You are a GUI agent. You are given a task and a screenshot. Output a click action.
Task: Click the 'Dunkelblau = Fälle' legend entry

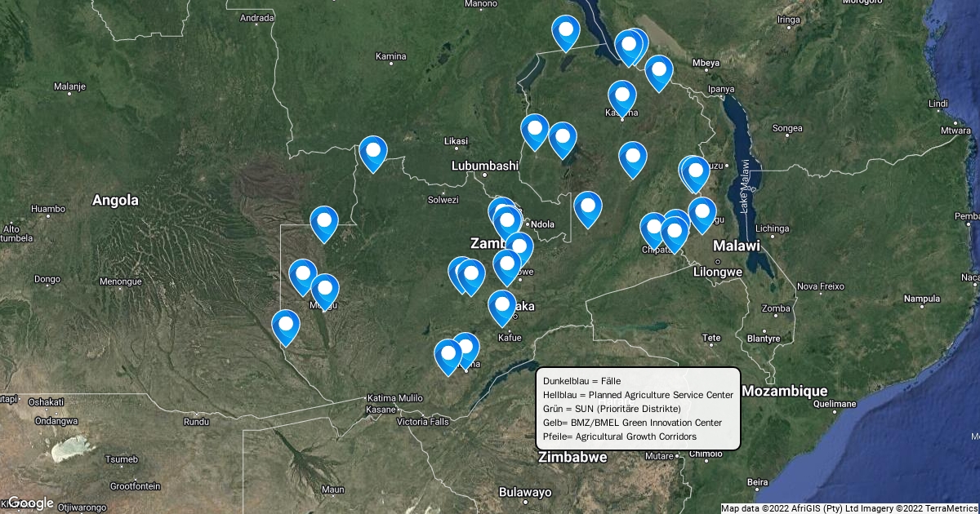[581, 381]
